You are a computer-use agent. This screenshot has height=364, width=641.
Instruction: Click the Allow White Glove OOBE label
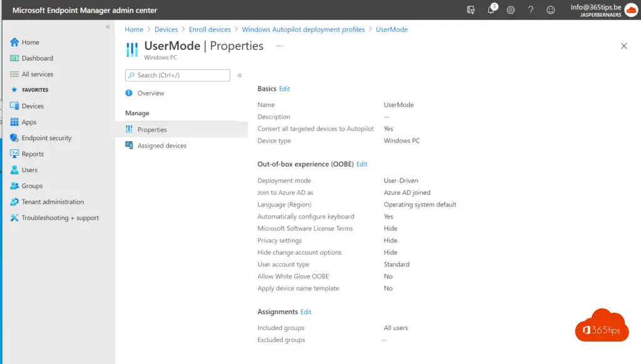pyautogui.click(x=293, y=276)
